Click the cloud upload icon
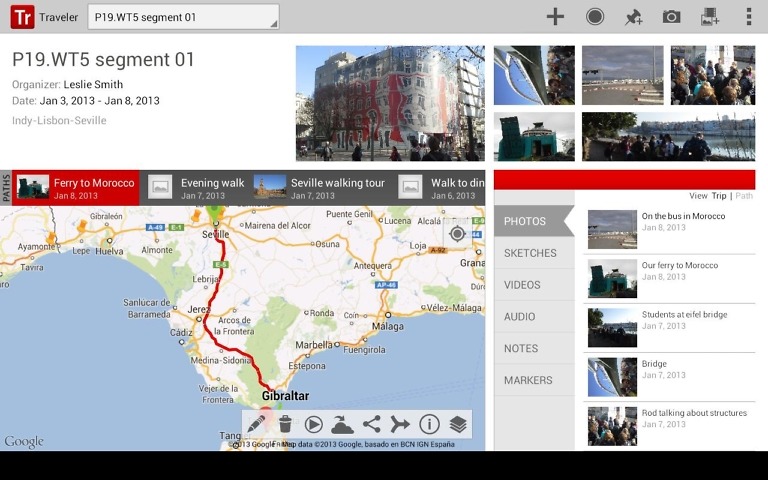 click(342, 424)
